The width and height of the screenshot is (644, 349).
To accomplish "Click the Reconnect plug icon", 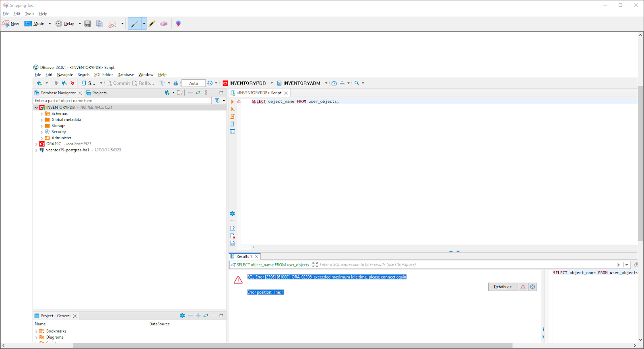I will pyautogui.click(x=64, y=83).
